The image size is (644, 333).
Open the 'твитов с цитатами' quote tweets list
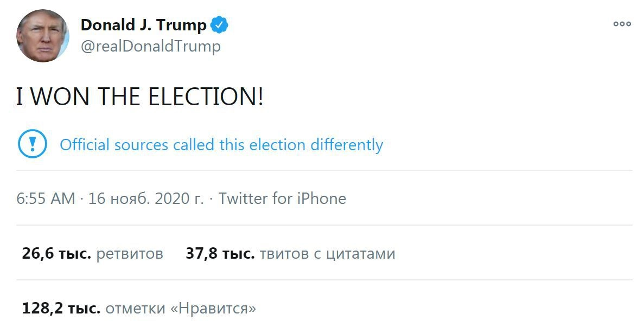point(327,254)
